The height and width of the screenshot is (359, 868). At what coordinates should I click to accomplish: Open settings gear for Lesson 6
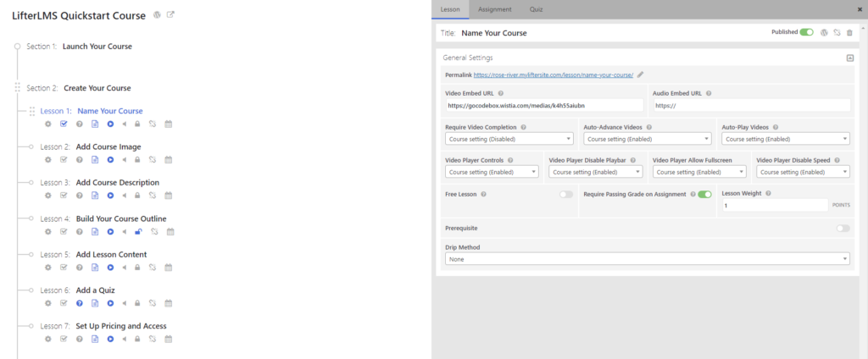pos(48,303)
